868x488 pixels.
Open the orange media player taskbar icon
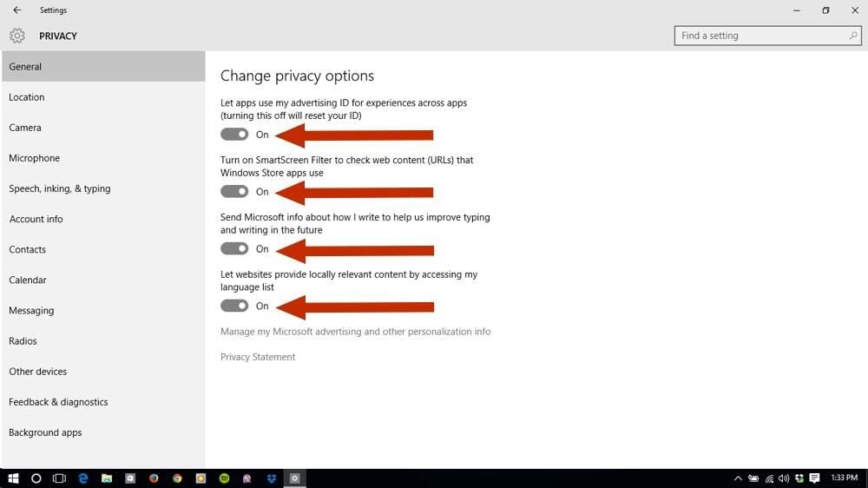tap(201, 478)
